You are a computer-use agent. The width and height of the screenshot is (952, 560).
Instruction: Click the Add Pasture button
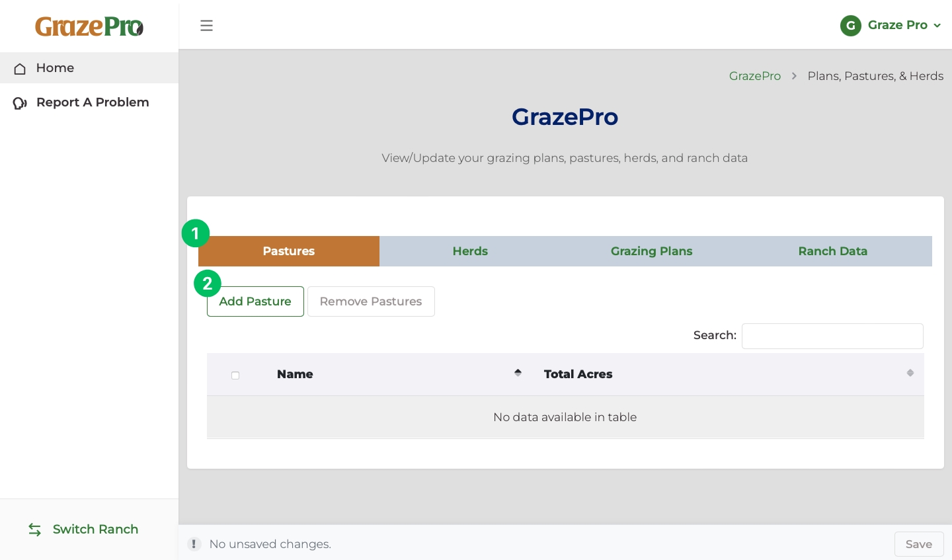(x=255, y=301)
